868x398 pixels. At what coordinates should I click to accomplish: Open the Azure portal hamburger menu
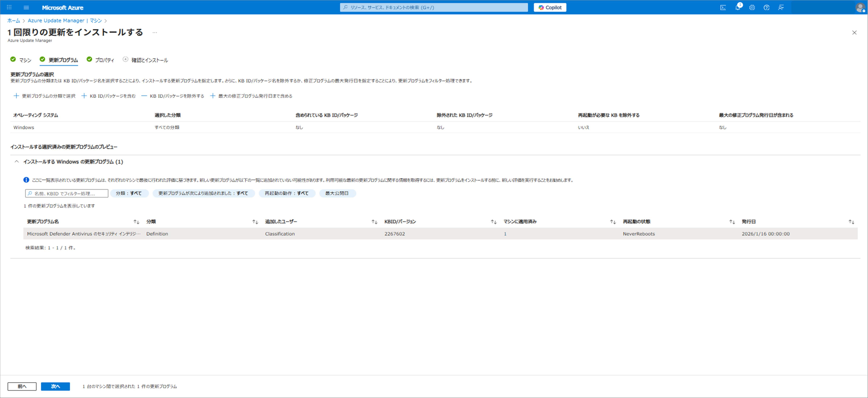(x=26, y=7)
